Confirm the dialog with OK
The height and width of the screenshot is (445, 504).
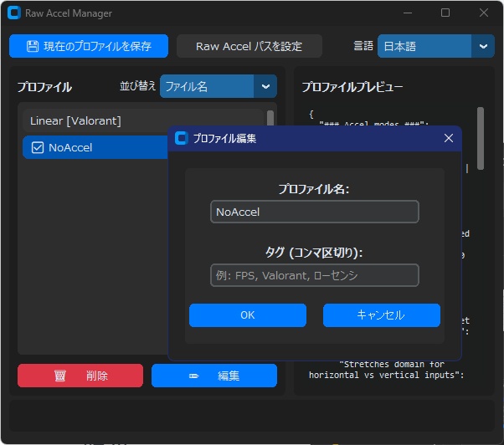248,315
